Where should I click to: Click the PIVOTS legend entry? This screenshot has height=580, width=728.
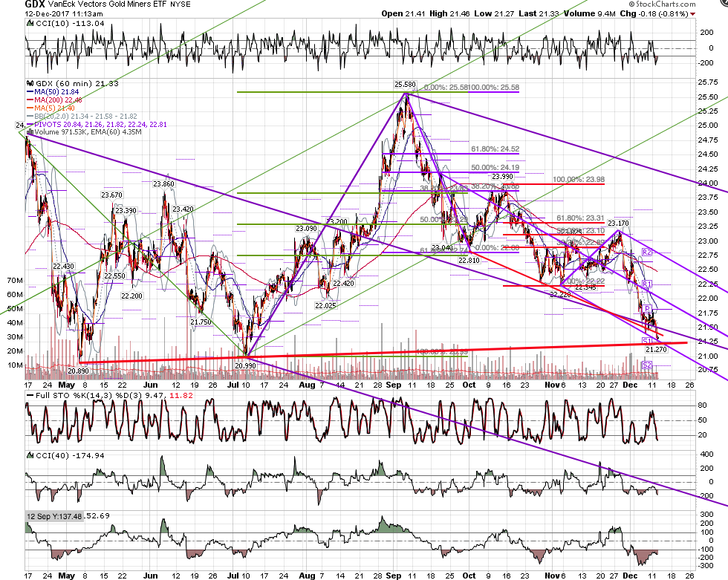click(97, 124)
